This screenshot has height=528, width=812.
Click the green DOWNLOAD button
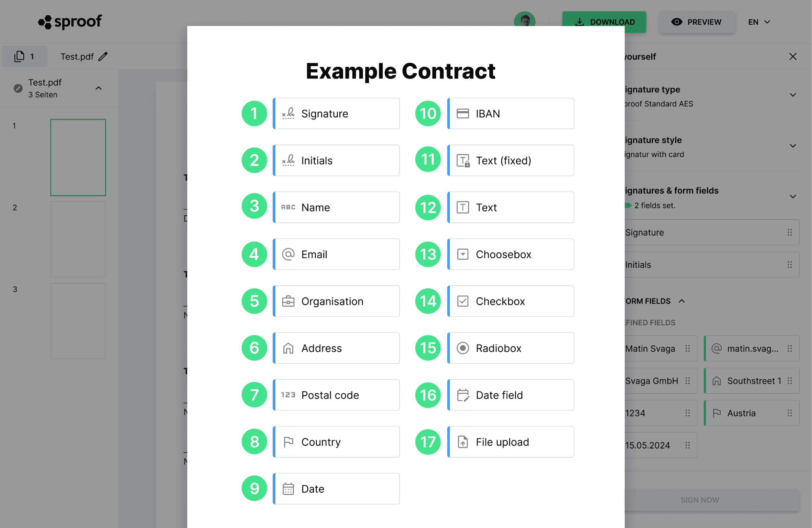[x=604, y=22]
